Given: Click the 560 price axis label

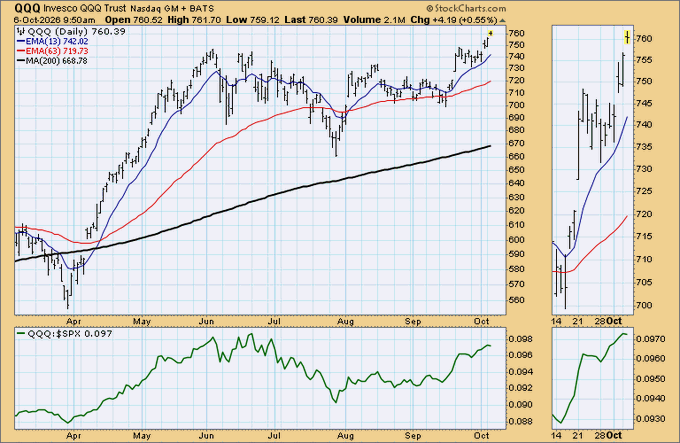Looking at the screenshot, I should coord(517,300).
